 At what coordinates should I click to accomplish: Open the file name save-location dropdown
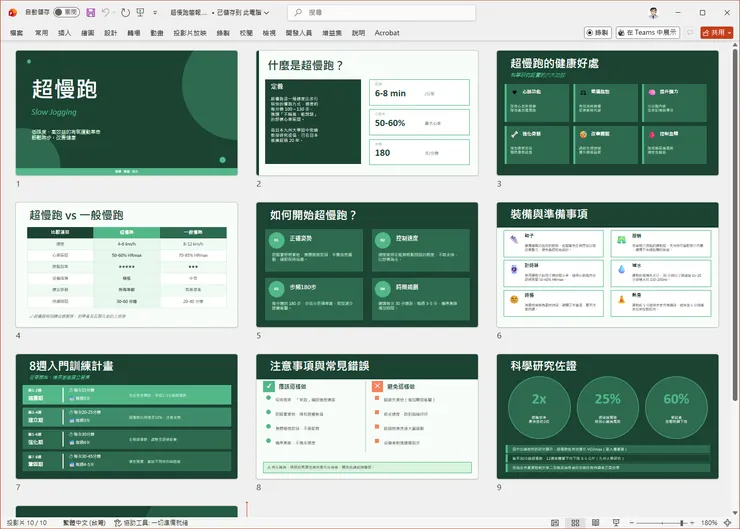click(x=266, y=13)
